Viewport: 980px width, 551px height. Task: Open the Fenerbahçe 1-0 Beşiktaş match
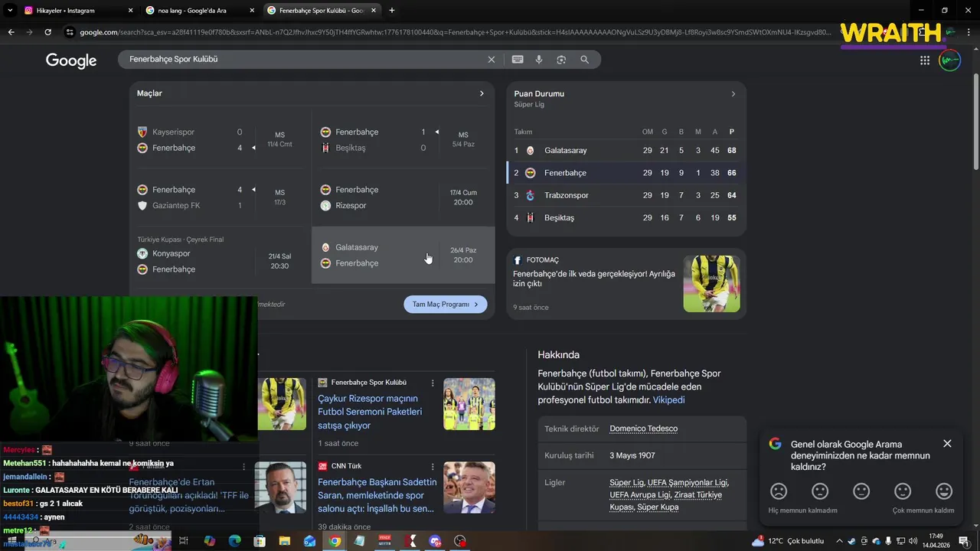(x=403, y=140)
